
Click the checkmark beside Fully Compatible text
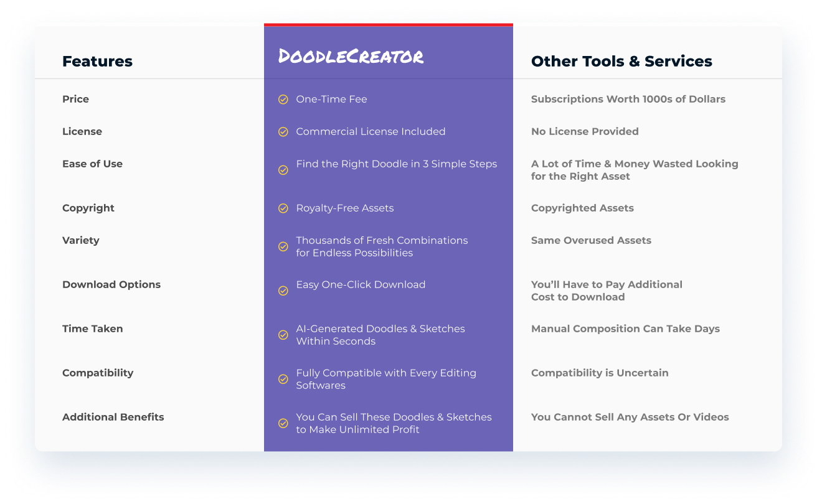[x=283, y=379]
